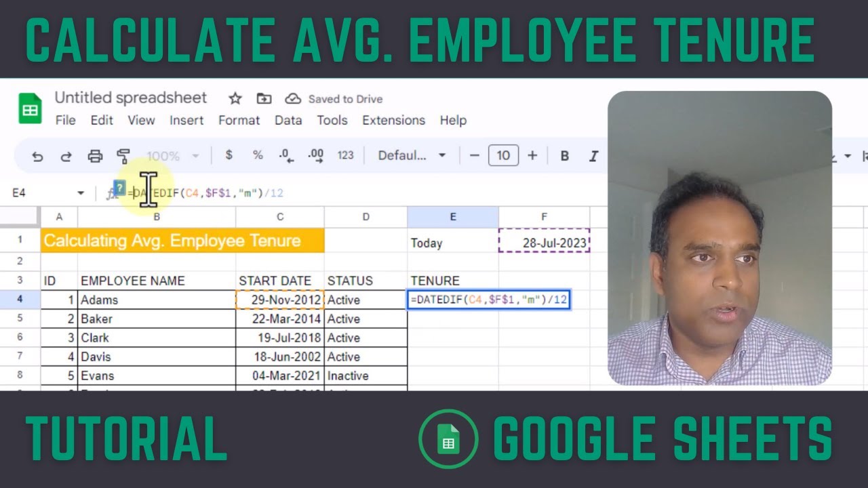
Task: Open the Name box dropdown arrow
Action: click(x=81, y=193)
